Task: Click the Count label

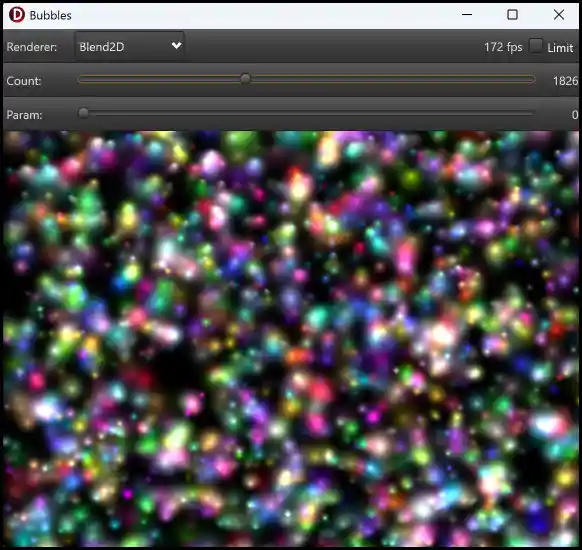Action: tap(24, 81)
